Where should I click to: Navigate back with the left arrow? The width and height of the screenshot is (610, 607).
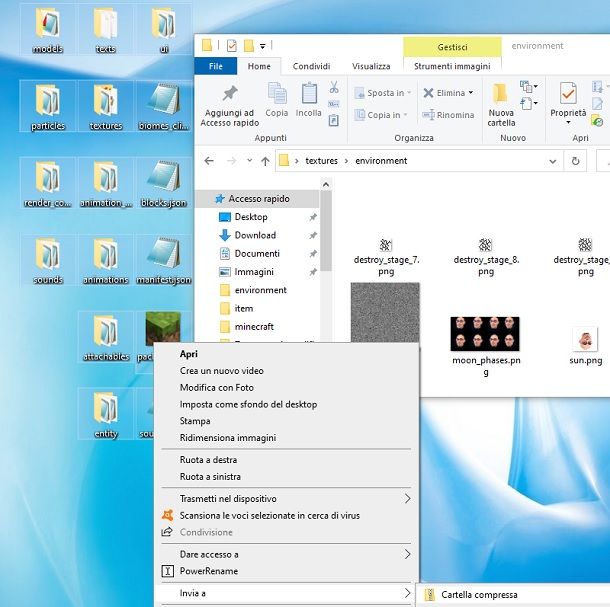209,161
